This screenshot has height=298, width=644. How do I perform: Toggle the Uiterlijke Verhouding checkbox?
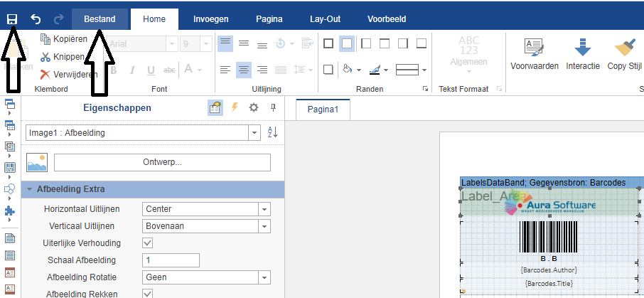pos(148,243)
